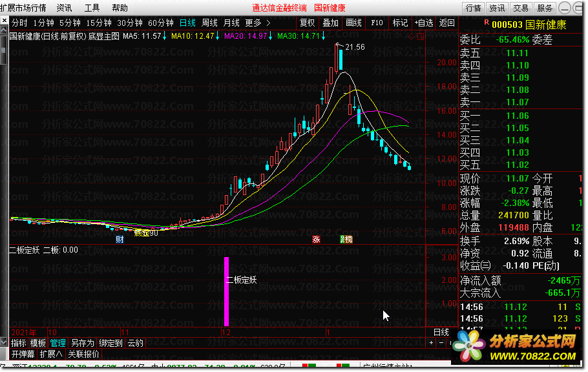Switch to the 15分钟 period
Screen dimensions: 588x372
pyautogui.click(x=99, y=23)
